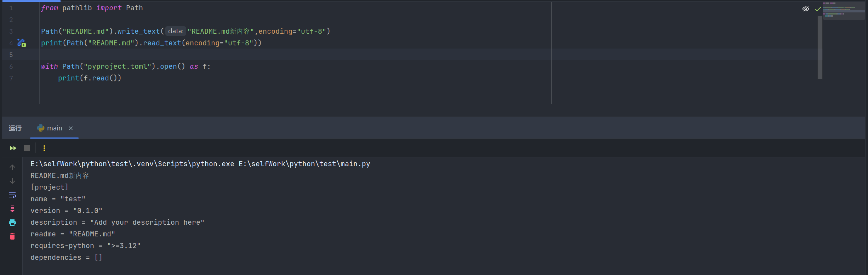This screenshot has height=275, width=868.
Task: Click the Rerun button in Run toolbar
Action: point(13,148)
